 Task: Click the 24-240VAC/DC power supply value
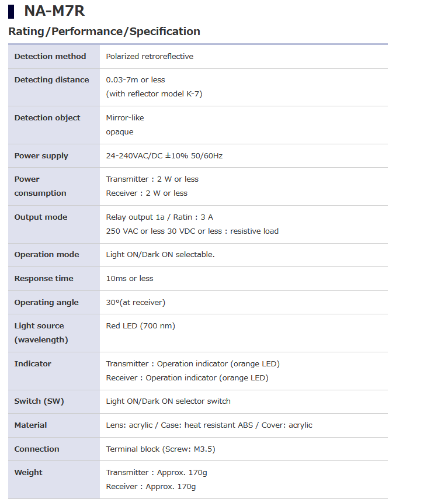tap(164, 156)
